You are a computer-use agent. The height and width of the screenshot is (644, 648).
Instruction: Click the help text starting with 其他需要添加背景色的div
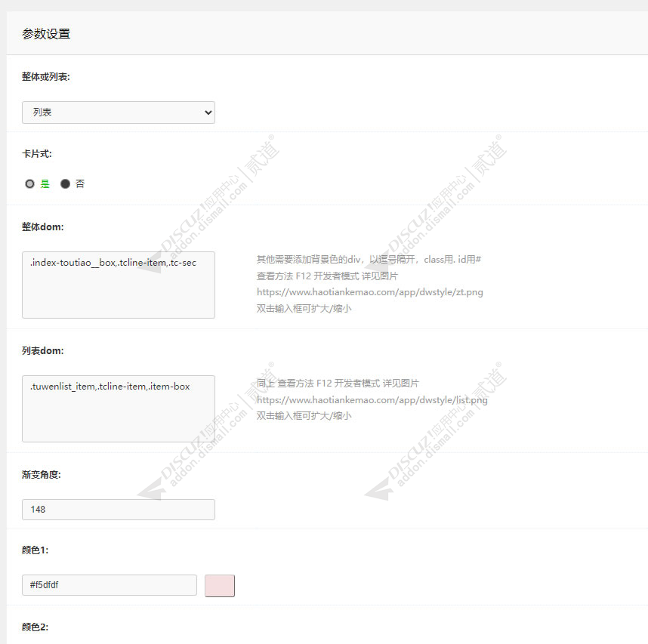[369, 260]
